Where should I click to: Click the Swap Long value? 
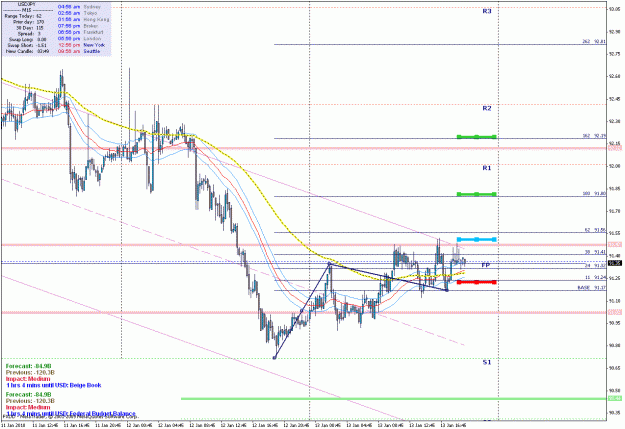pos(41,39)
